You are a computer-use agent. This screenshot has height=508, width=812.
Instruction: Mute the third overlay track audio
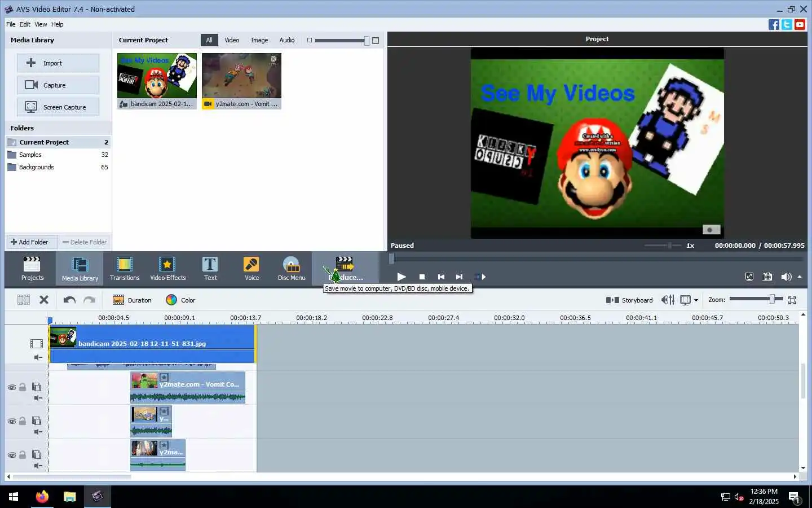[38, 466]
